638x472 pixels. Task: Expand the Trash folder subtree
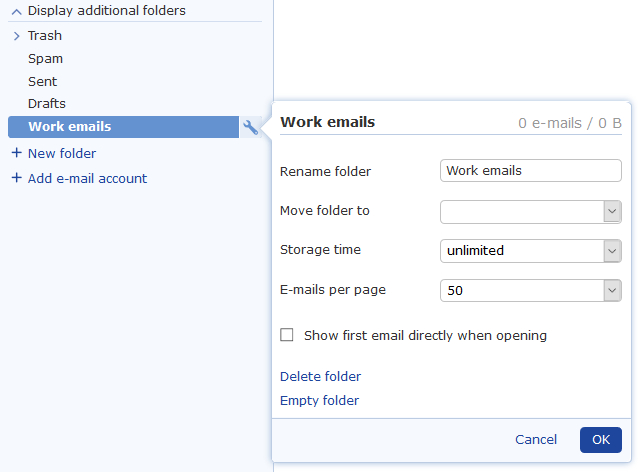pyautogui.click(x=16, y=36)
